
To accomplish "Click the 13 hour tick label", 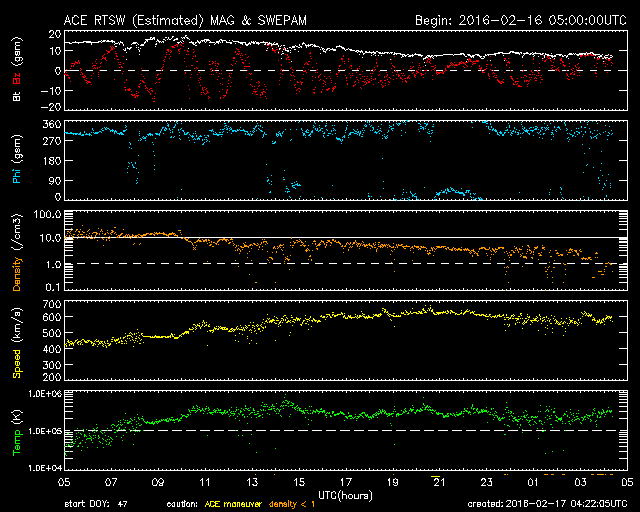I will (x=251, y=482).
